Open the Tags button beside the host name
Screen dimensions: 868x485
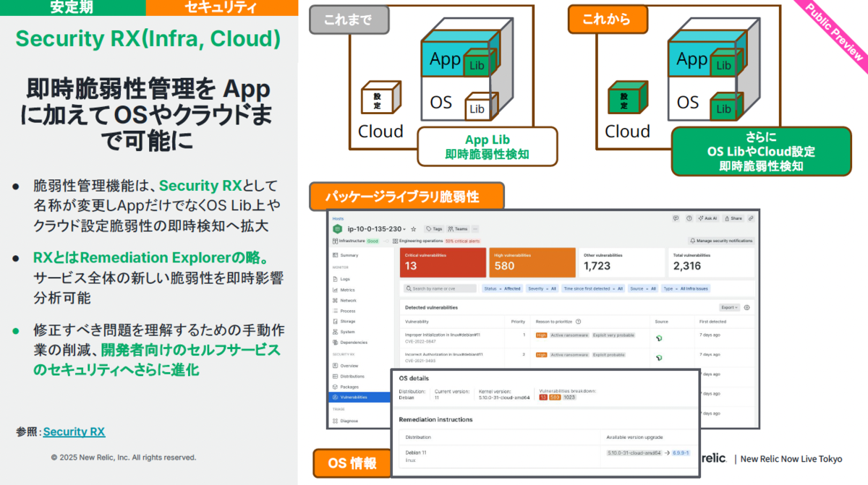(434, 228)
